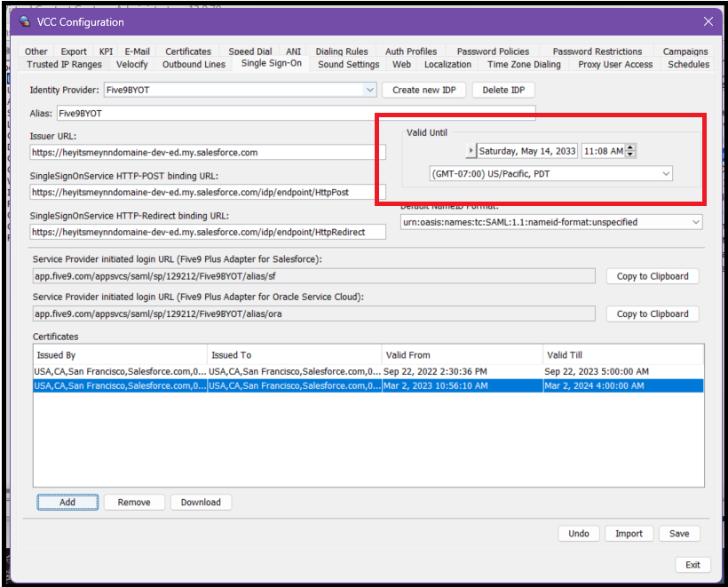Viewport: 728px width, 587px height.
Task: Click the HTTP-Redirect binding URL field
Action: (x=208, y=232)
